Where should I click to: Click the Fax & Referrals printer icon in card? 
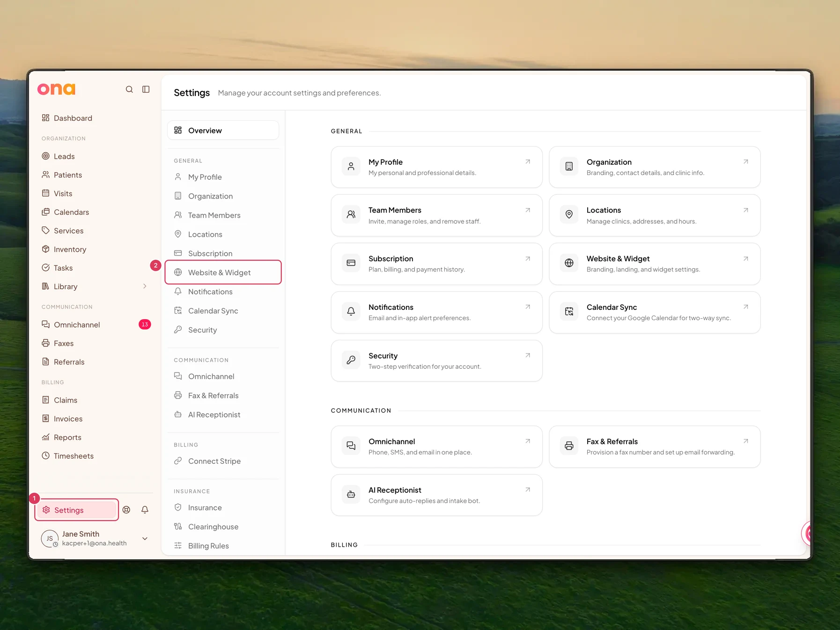tap(569, 446)
